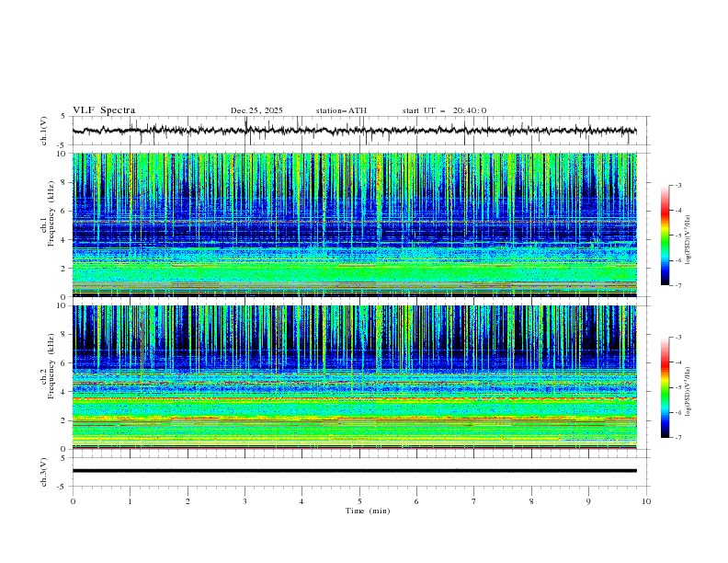Click the "Time (min)" x-axis label

click(368, 511)
